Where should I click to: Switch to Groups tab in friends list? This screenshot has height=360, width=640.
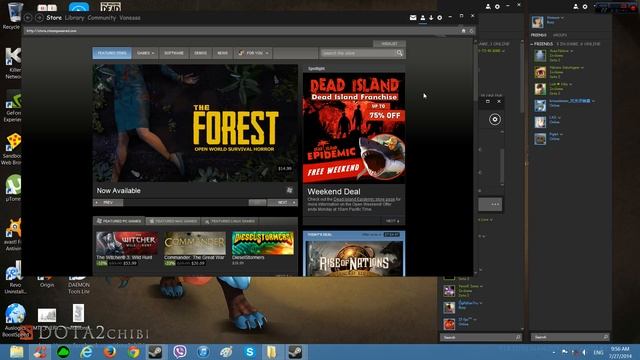[560, 36]
